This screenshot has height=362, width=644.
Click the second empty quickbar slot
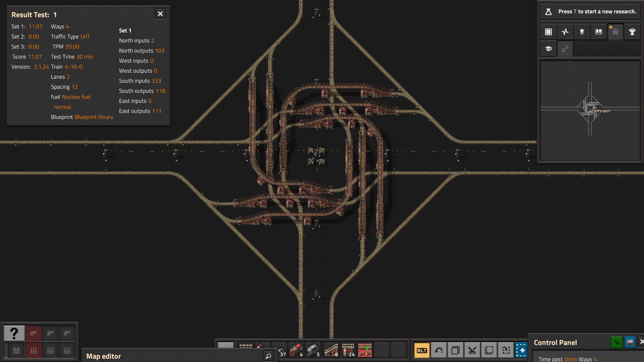click(398, 351)
